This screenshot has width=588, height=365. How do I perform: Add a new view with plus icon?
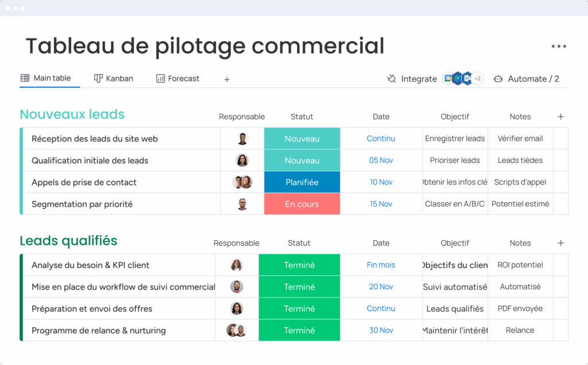coord(227,79)
